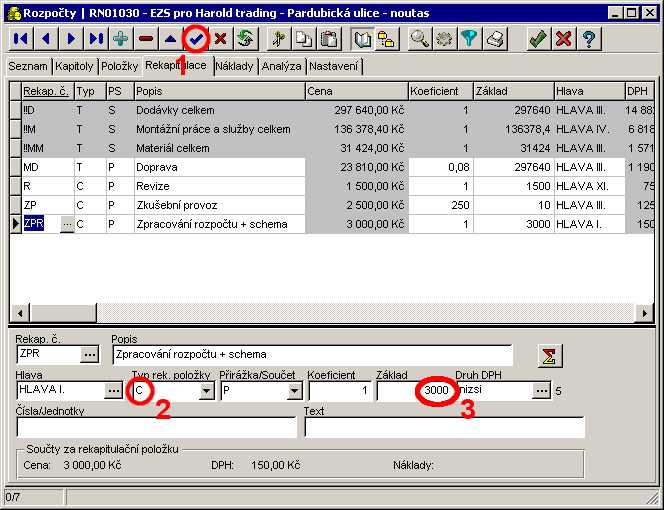Post changes with blue checkmark icon
This screenshot has height=510, width=664.
tap(196, 40)
